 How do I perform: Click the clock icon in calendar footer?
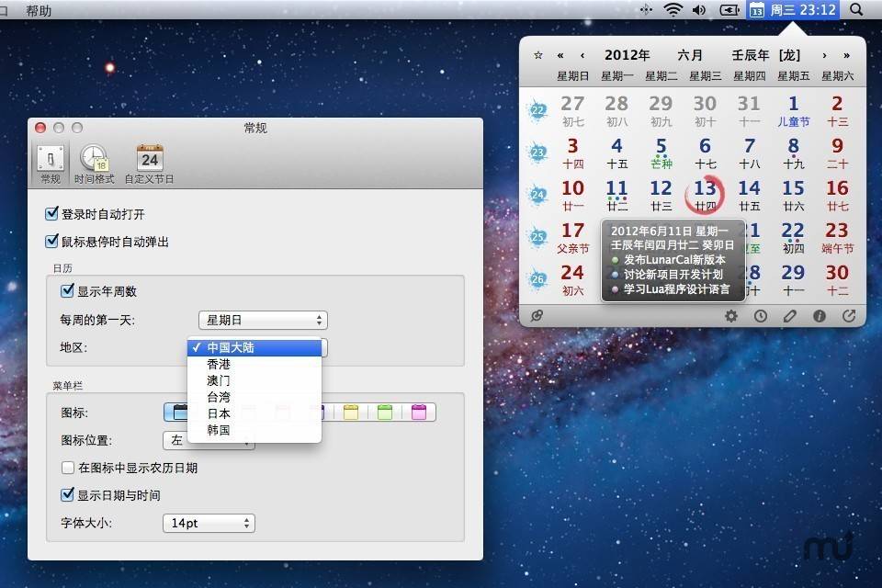[x=761, y=316]
